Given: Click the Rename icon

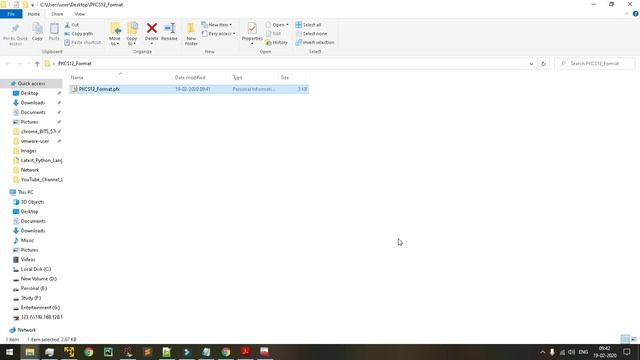Looking at the screenshot, I should pos(169,28).
